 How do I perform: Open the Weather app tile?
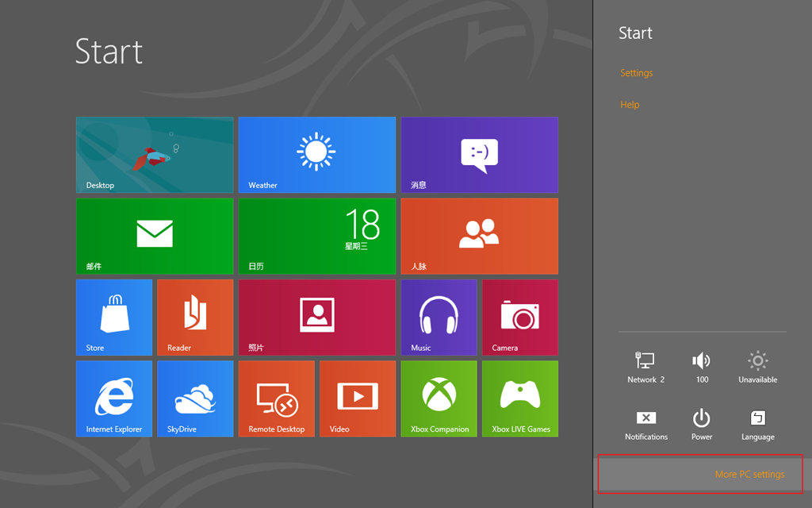pos(317,155)
